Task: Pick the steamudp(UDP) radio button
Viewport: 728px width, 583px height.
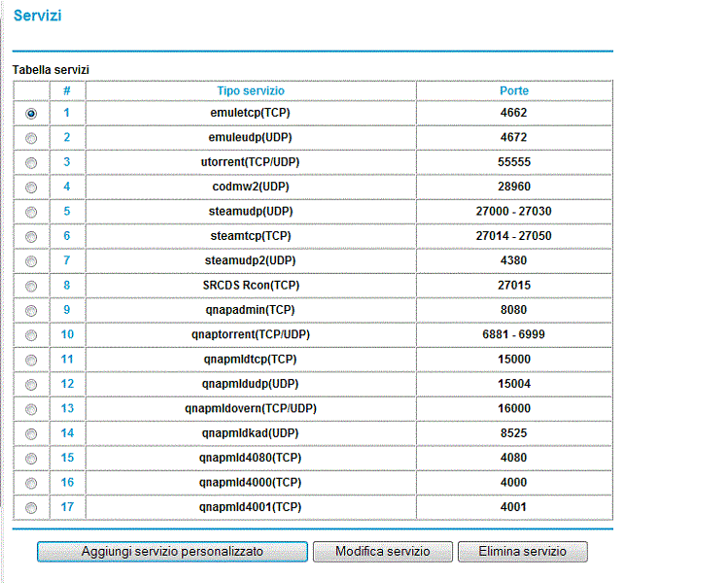Action: pyautogui.click(x=31, y=212)
